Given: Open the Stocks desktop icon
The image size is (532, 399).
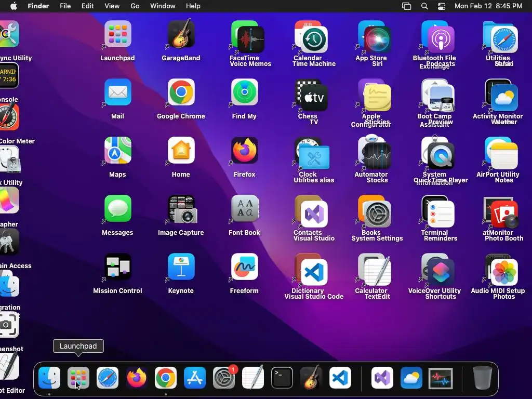Looking at the screenshot, I should pos(377,156).
